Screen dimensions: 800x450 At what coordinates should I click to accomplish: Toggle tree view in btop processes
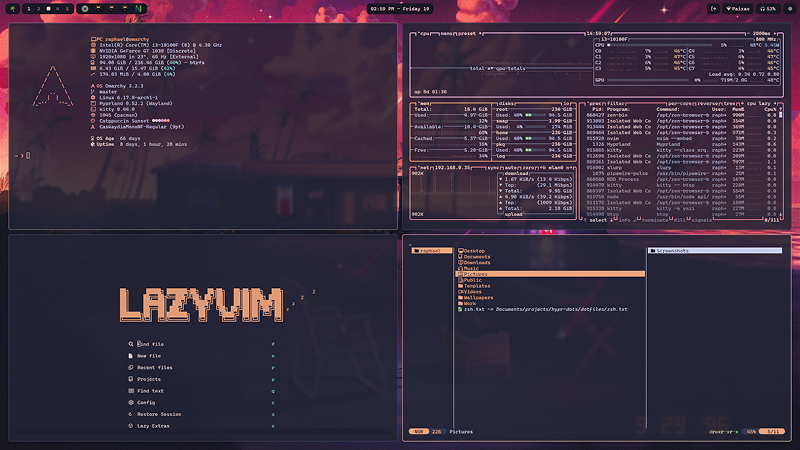(x=730, y=104)
